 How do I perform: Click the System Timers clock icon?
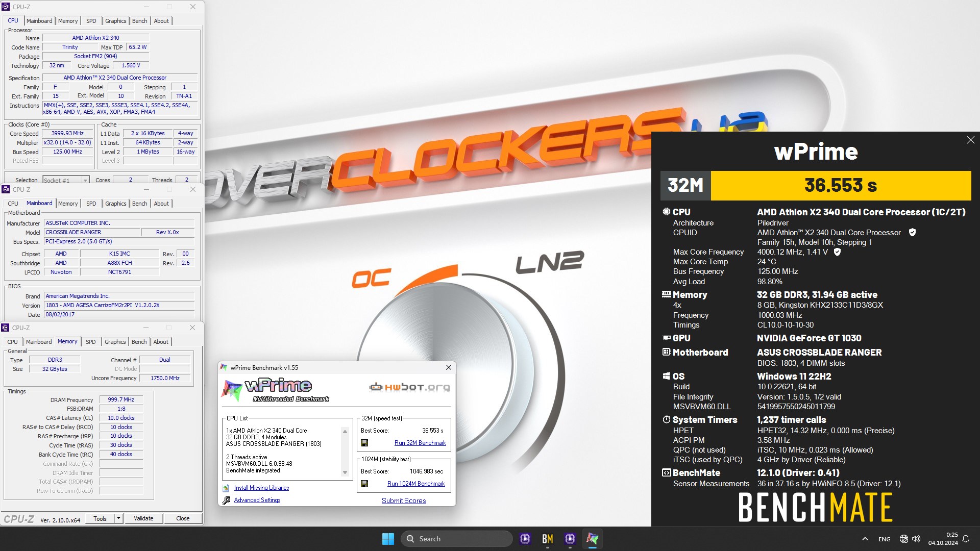click(666, 419)
